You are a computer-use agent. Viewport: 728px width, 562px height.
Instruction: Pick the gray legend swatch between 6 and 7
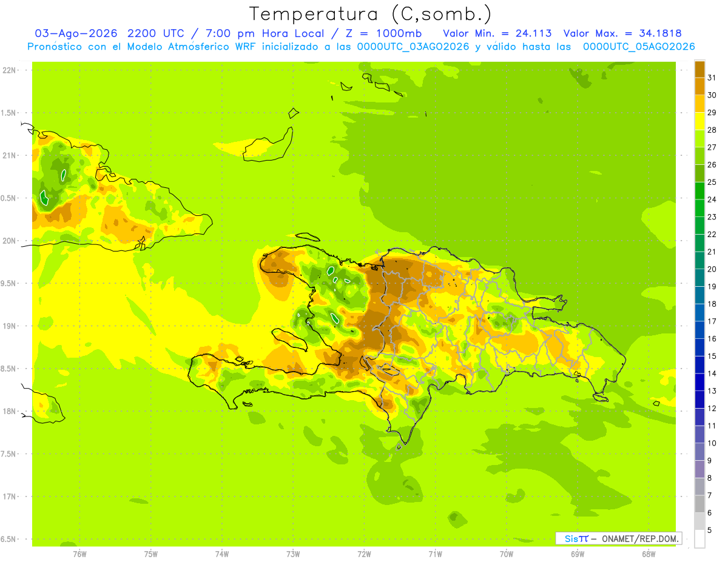coord(699,504)
